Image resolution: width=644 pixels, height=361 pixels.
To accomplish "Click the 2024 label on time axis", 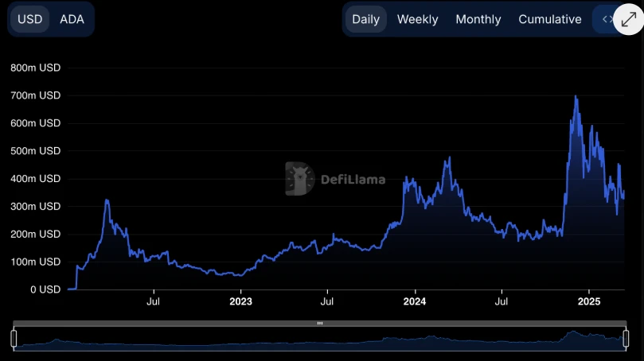I will (415, 302).
